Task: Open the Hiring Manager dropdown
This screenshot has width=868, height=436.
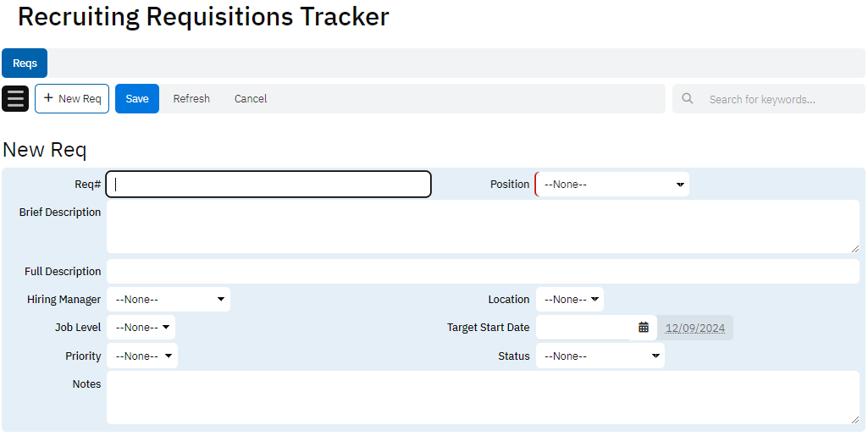Action: (x=168, y=300)
